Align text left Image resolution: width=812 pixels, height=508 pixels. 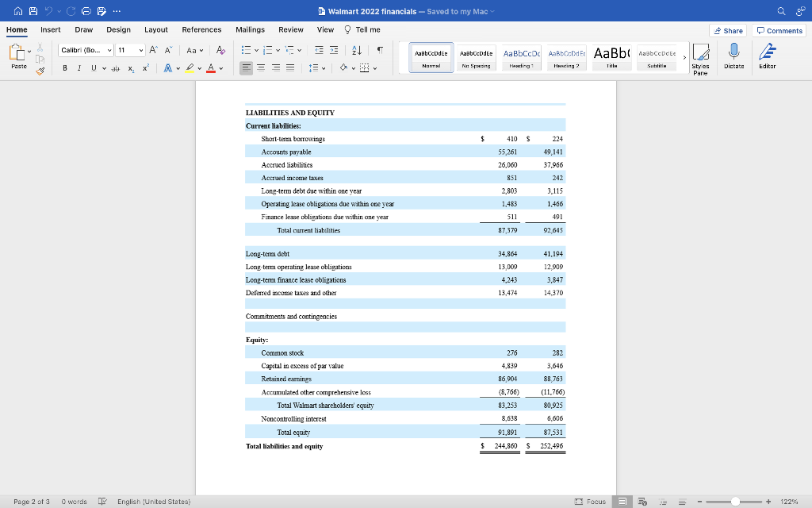click(246, 68)
